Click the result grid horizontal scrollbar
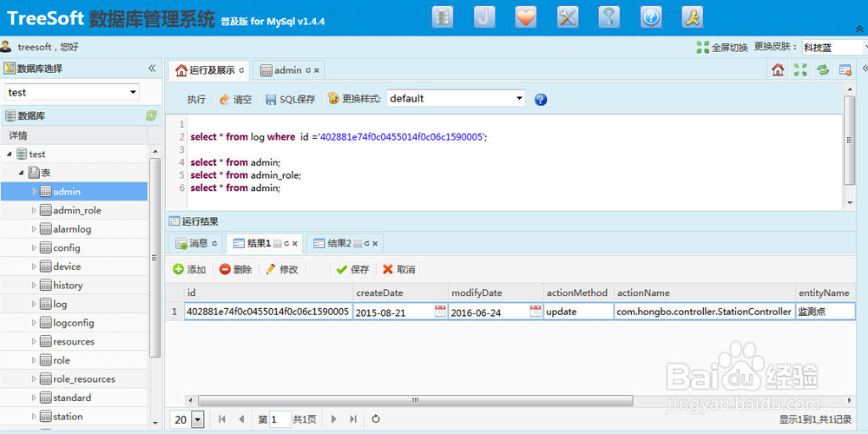Image resolution: width=868 pixels, height=434 pixels. pyautogui.click(x=415, y=400)
